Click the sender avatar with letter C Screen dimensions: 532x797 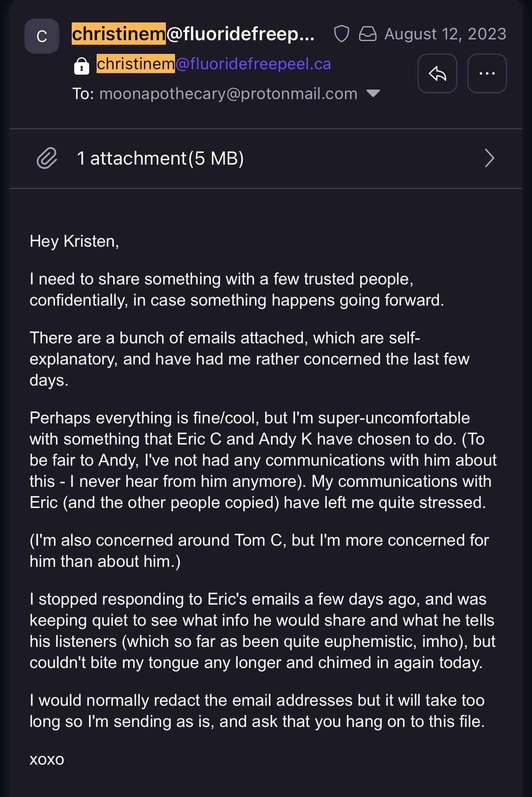pyautogui.click(x=42, y=36)
